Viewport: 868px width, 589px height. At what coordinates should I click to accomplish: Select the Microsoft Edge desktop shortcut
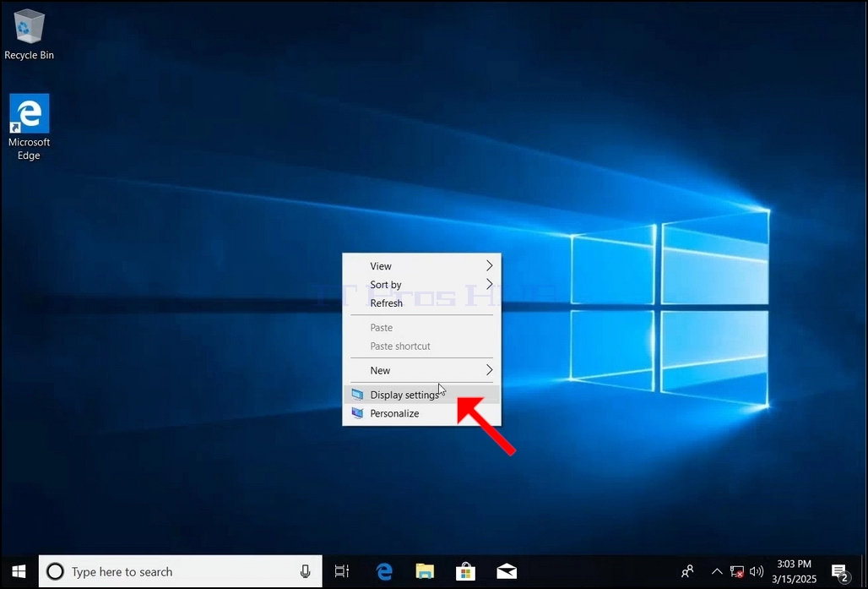pyautogui.click(x=29, y=128)
